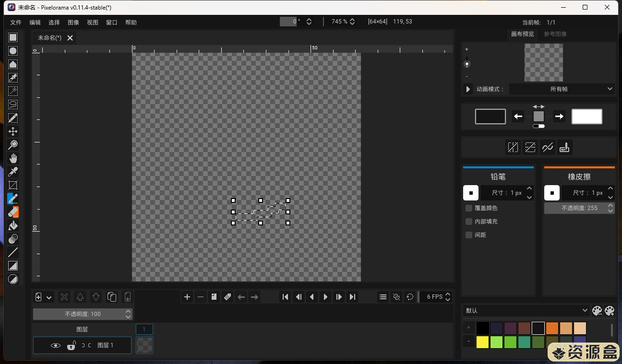
Task: Check the 覆盖颜色 checkbox
Action: [469, 208]
